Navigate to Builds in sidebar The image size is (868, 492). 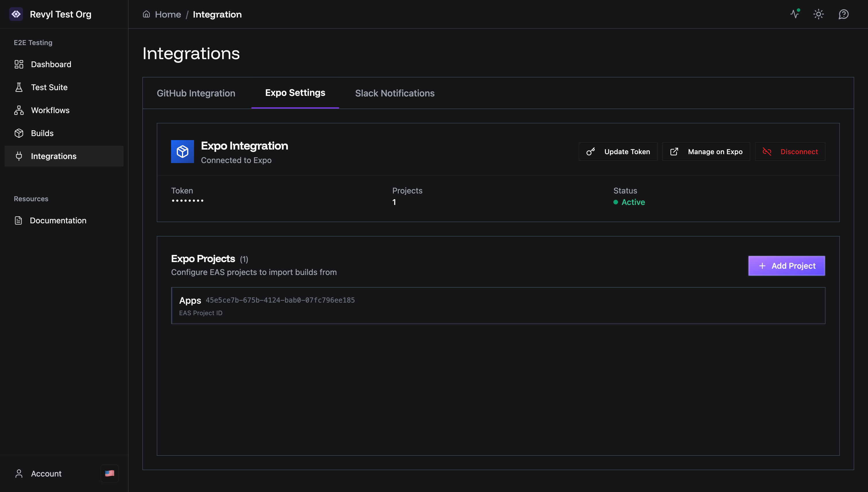(x=42, y=133)
